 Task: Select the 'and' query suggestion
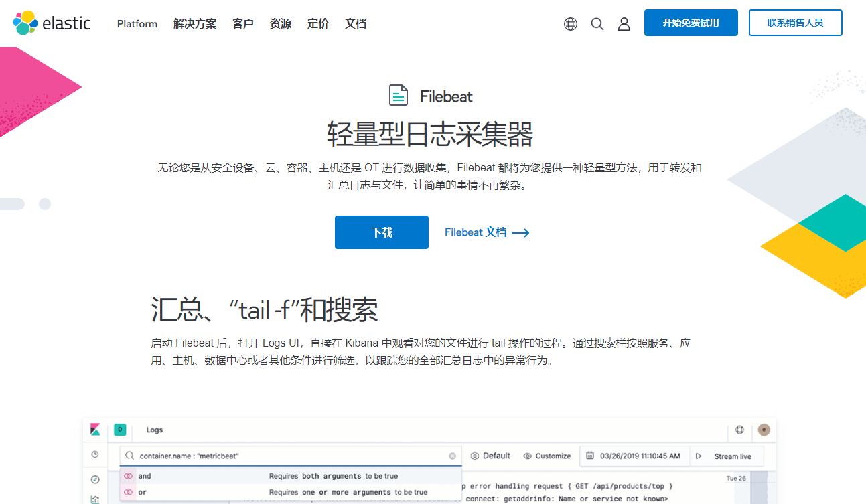(290, 476)
